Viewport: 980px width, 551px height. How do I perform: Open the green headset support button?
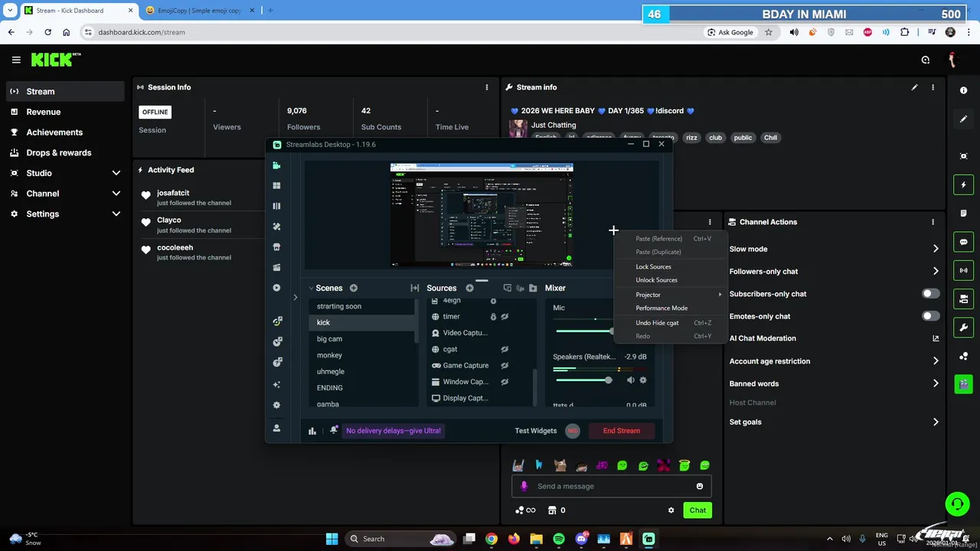point(956,504)
